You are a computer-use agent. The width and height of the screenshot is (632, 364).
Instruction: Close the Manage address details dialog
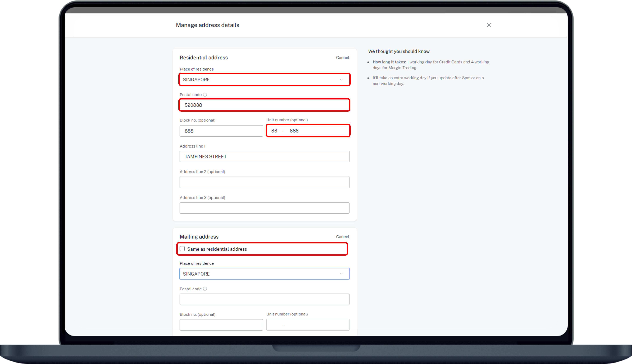click(489, 25)
